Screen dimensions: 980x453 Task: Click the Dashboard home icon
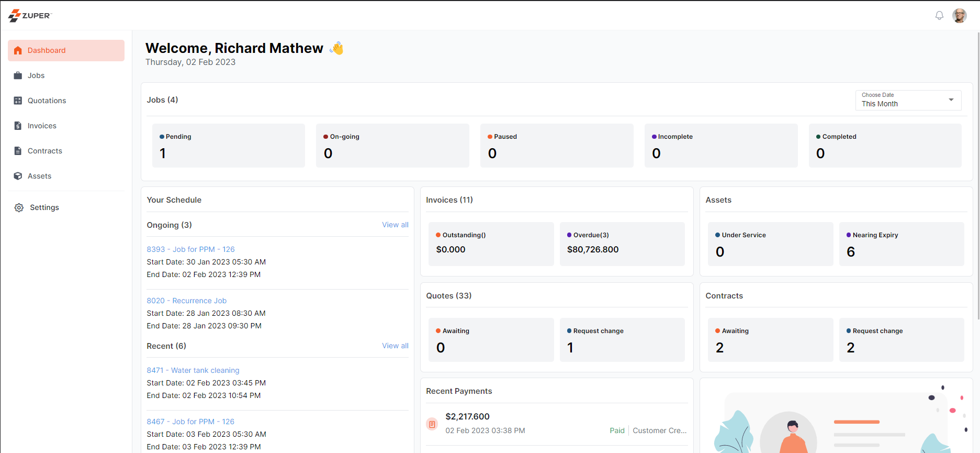tap(18, 51)
